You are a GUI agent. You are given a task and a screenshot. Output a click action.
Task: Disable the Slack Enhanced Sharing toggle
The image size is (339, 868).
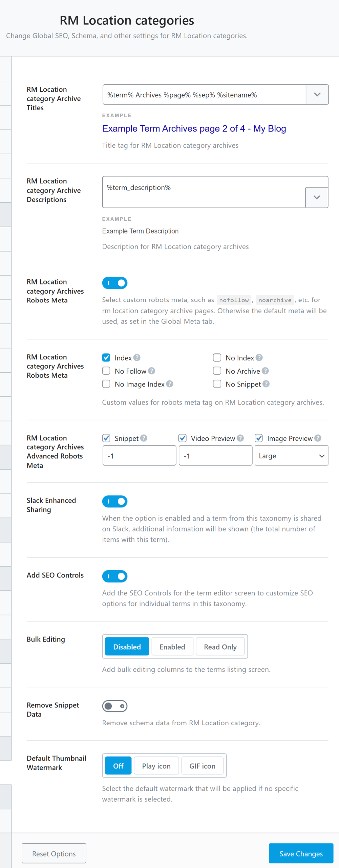pos(114,501)
